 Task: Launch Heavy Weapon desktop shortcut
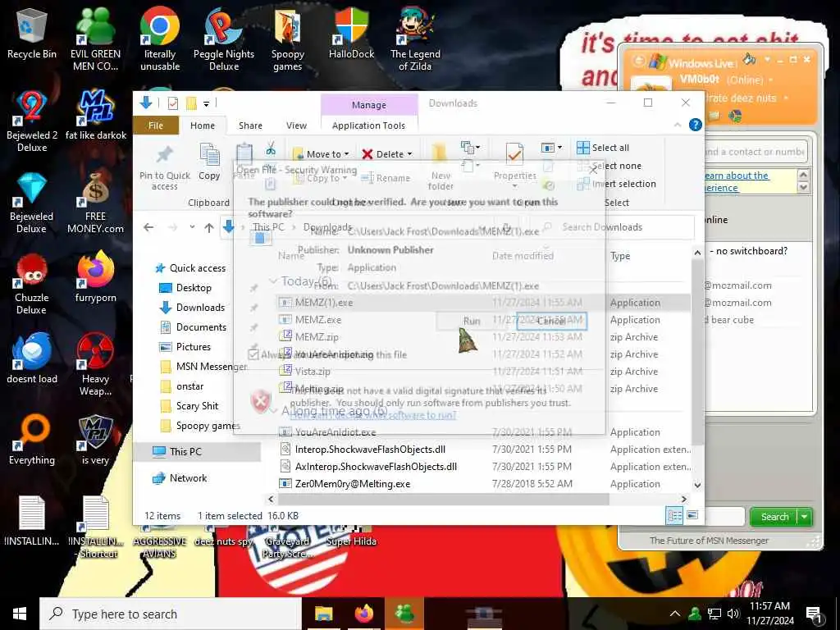point(95,364)
